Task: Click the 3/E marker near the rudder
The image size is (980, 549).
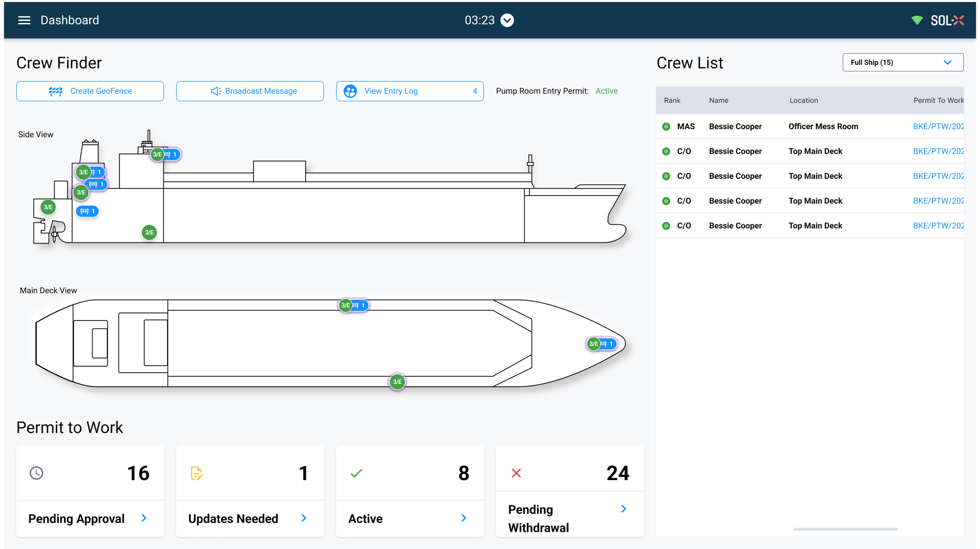Action: coord(48,207)
